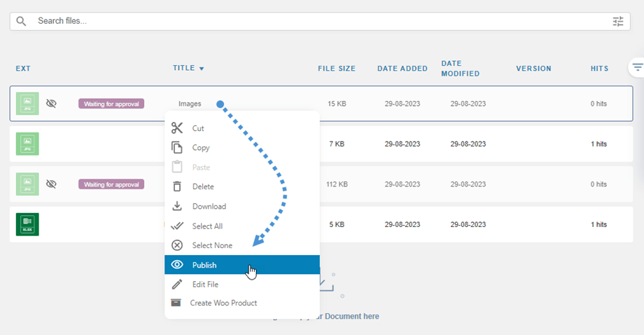Click the pencil Edit File icon
Image resolution: width=644 pixels, height=335 pixels.
point(177,284)
